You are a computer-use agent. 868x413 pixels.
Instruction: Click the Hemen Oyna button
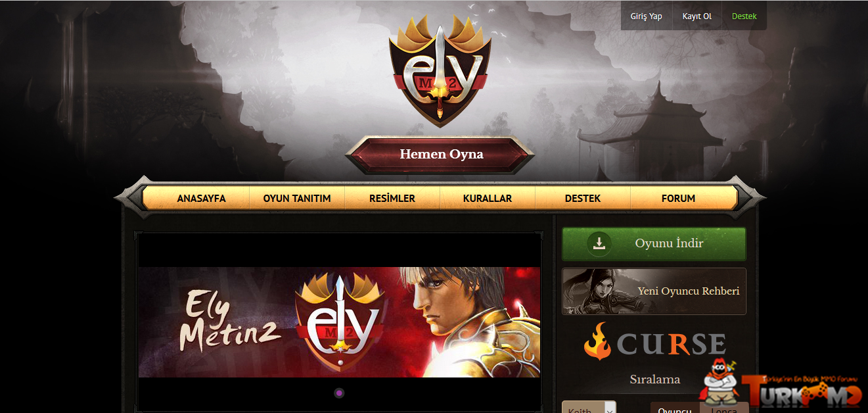click(x=440, y=155)
